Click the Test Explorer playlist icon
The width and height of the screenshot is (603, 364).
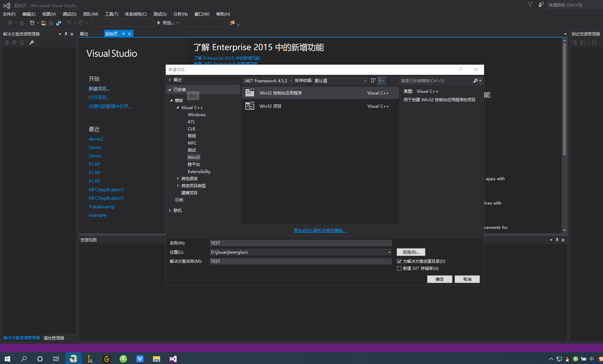pyautogui.click(x=595, y=42)
